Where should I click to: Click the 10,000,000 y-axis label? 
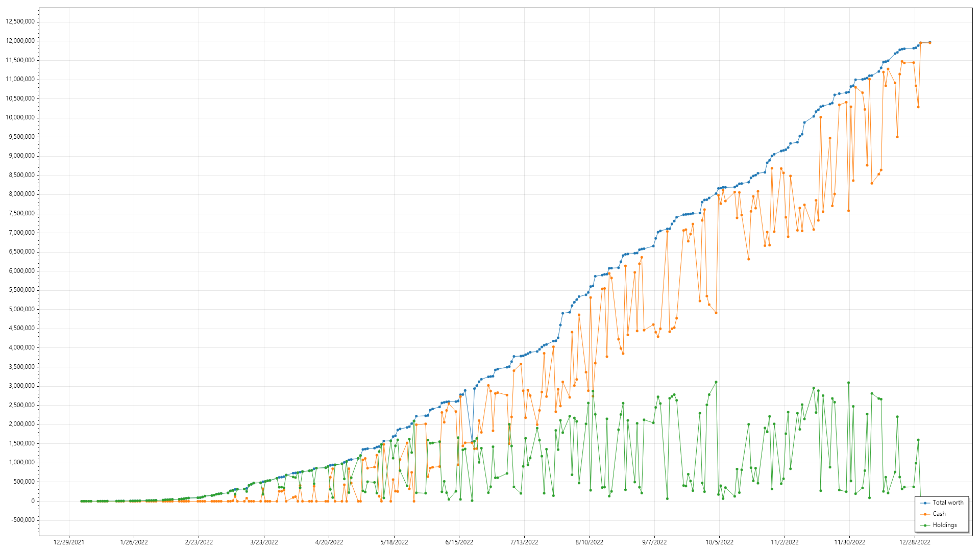(x=20, y=117)
